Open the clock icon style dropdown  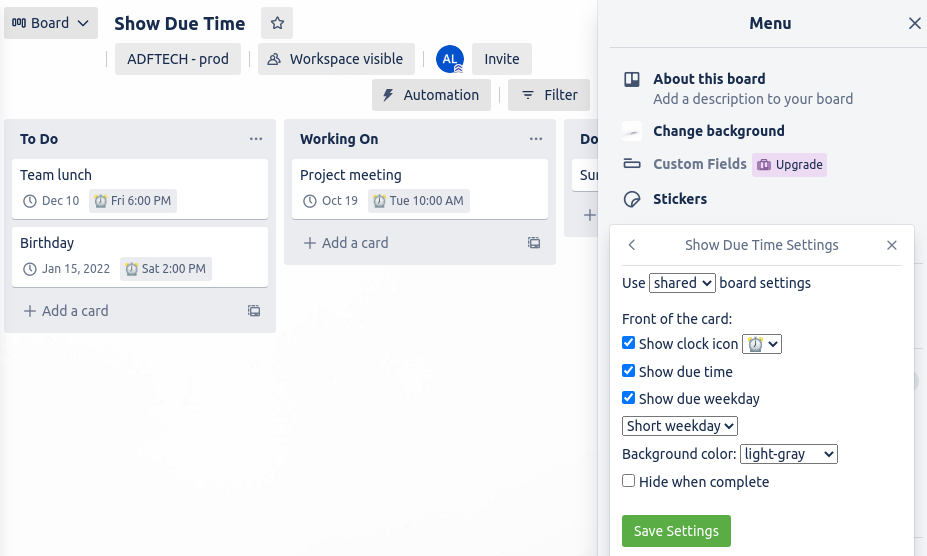click(x=762, y=344)
